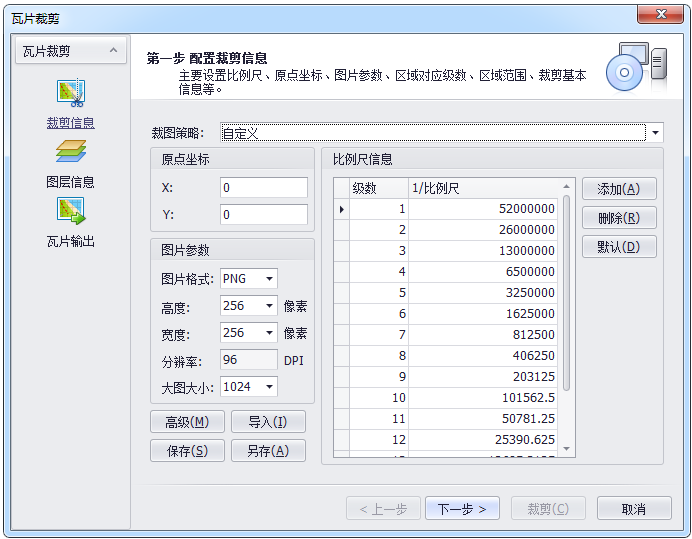Expand the 大图大小 1024 dropdown
Screen dimensions: 692x539
(270, 387)
